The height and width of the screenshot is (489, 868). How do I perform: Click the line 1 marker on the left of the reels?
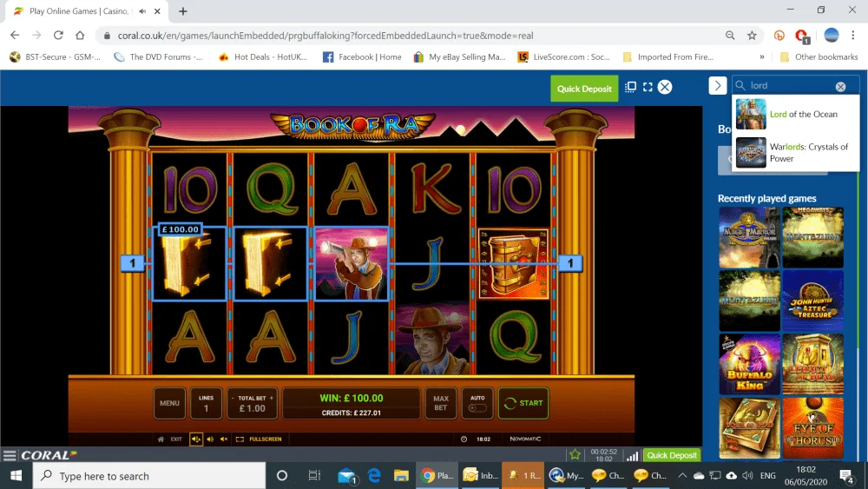[132, 263]
